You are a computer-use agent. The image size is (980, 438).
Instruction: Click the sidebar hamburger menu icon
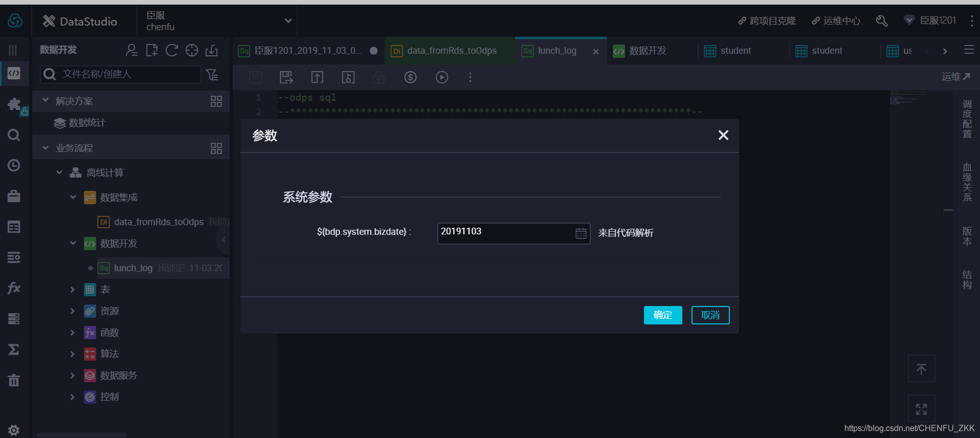tap(13, 50)
